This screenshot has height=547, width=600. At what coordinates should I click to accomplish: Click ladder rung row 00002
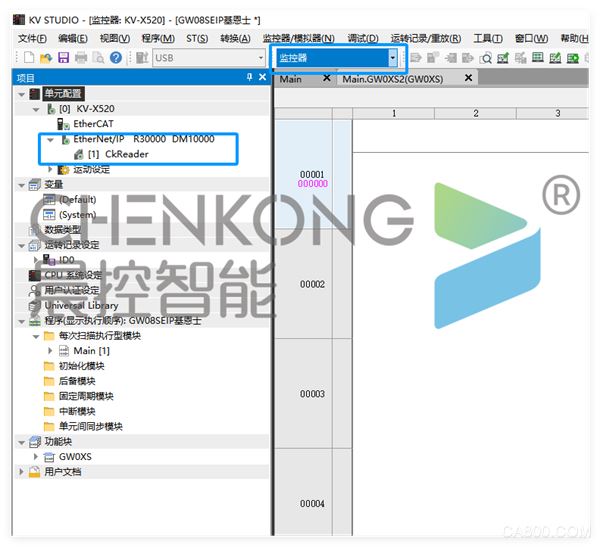[312, 284]
